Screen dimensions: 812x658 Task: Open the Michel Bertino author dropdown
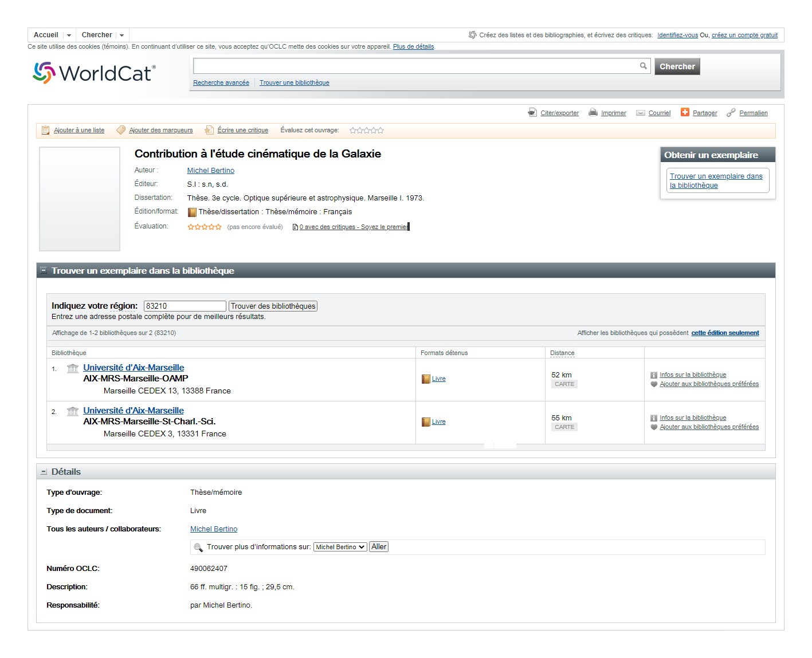coord(340,547)
